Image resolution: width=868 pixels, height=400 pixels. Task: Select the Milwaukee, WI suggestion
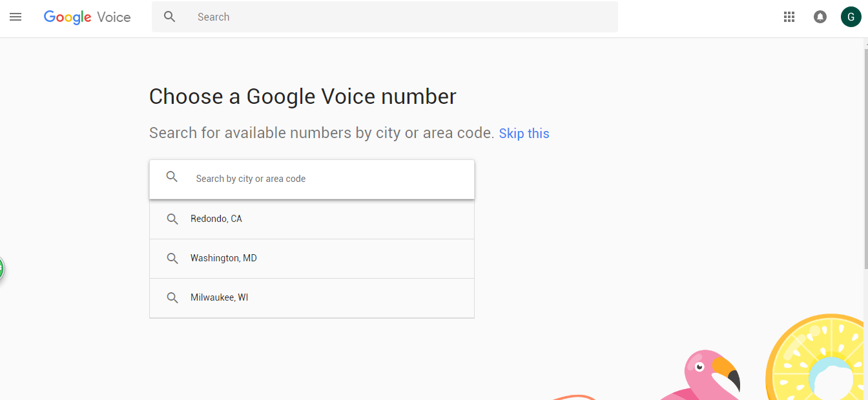(x=312, y=298)
